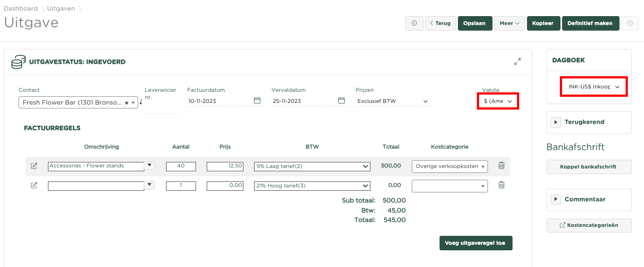Open the Vervaldatum calendar picker icon
The width and height of the screenshot is (644, 267).
click(x=341, y=101)
